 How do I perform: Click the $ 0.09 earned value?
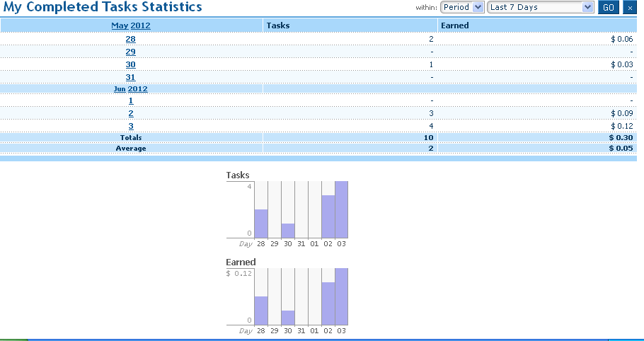pos(622,113)
